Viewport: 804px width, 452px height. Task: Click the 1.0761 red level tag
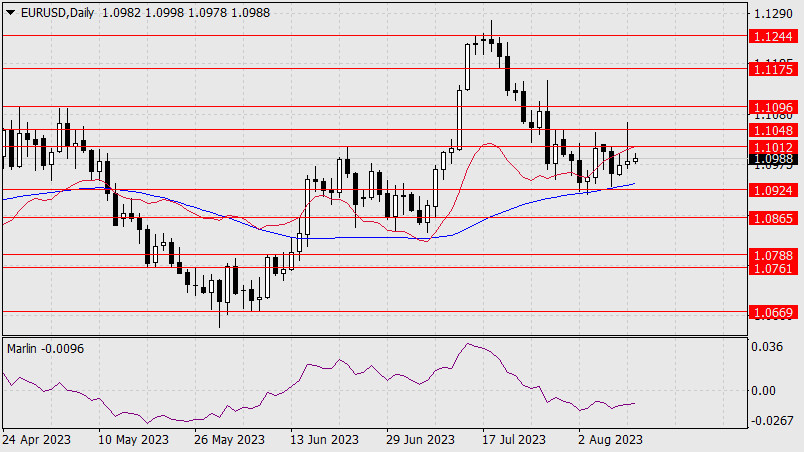(x=773, y=268)
